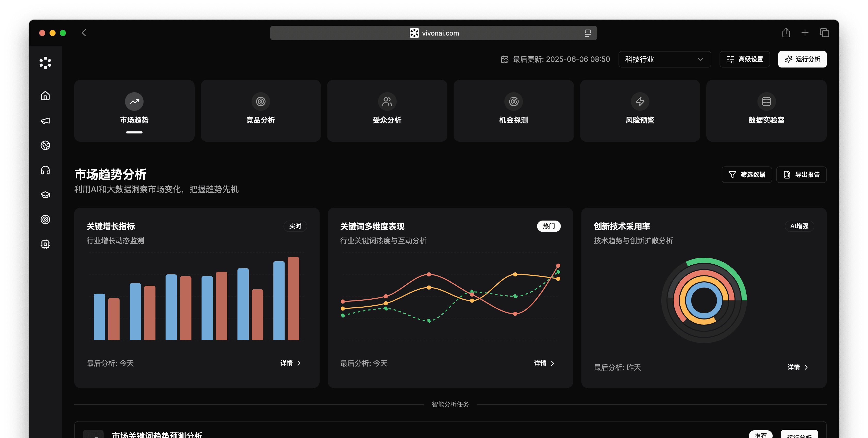868x438 pixels.
Task: Click the 运行分析 button at top
Action: point(802,59)
